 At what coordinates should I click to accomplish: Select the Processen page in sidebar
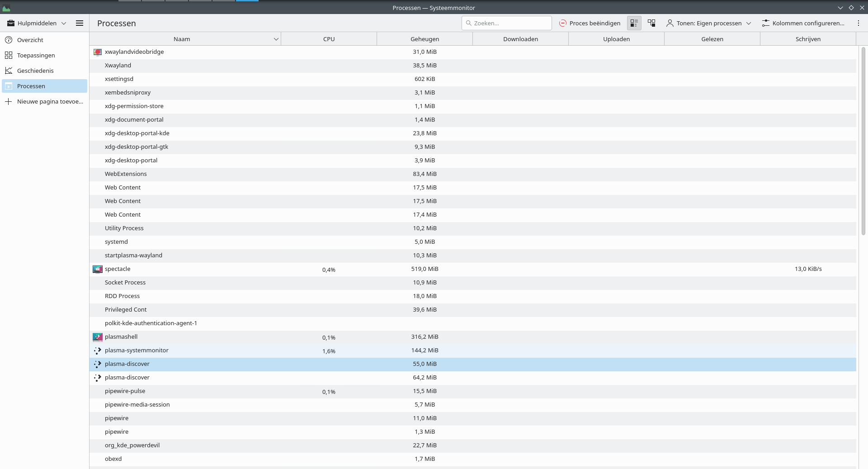[44, 86]
